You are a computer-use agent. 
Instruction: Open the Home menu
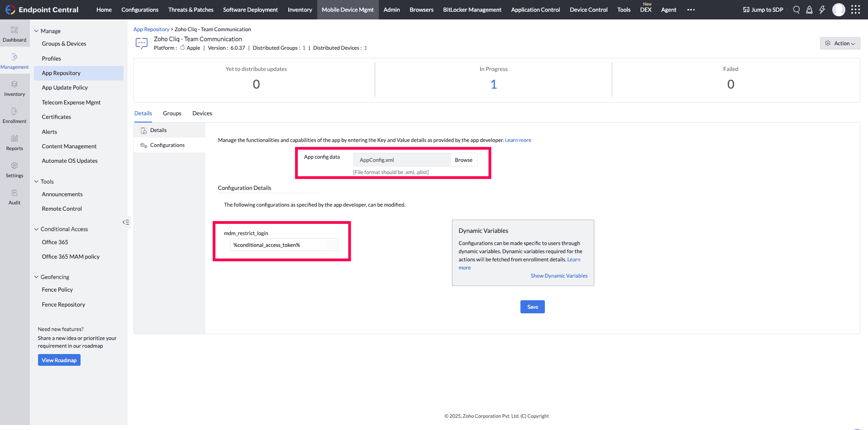104,9
